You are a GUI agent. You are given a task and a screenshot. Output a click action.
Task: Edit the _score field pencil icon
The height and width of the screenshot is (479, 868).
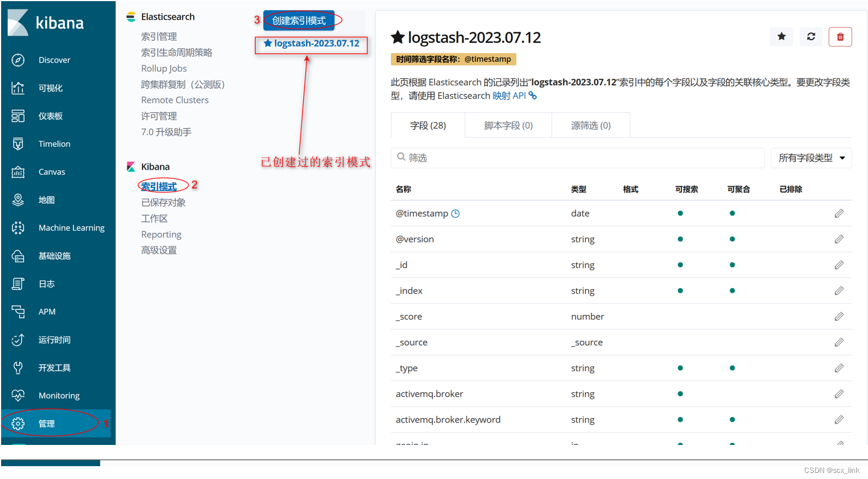pos(839,317)
